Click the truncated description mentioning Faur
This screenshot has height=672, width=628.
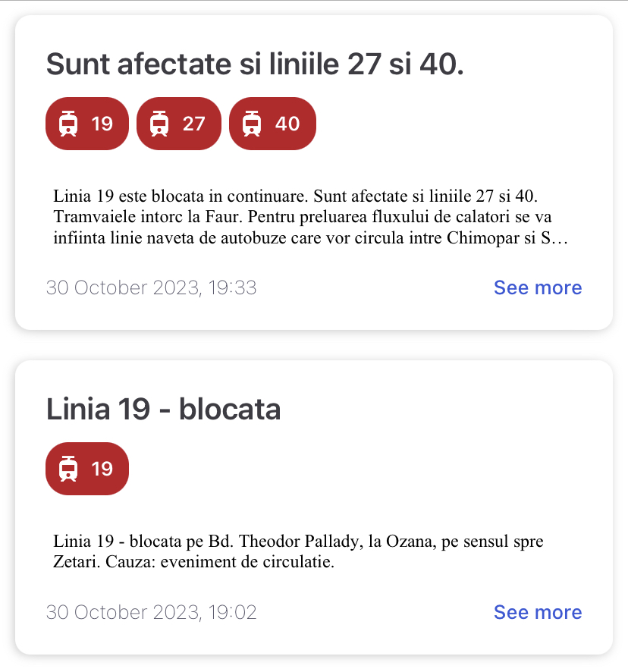point(311,217)
